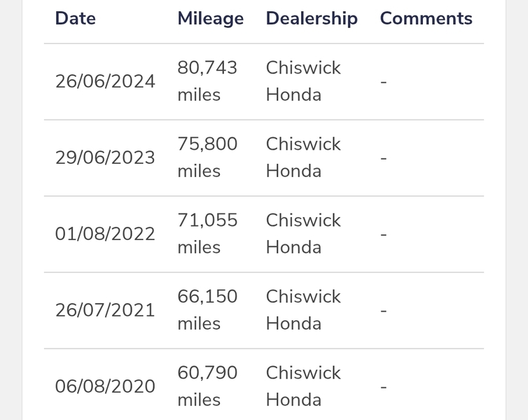This screenshot has height=420, width=528.
Task: Select the 01/08/2022 service date
Action: tap(105, 234)
